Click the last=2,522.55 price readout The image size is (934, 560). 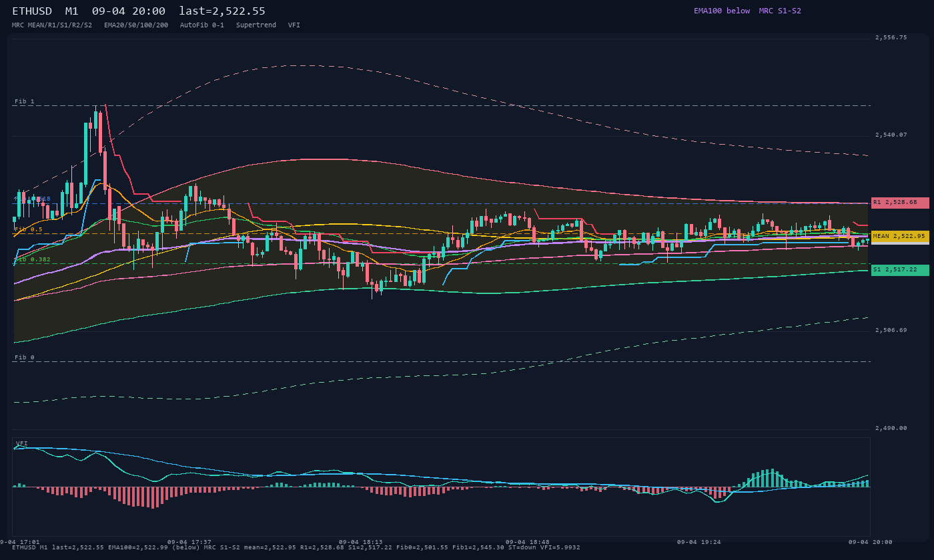tap(222, 11)
